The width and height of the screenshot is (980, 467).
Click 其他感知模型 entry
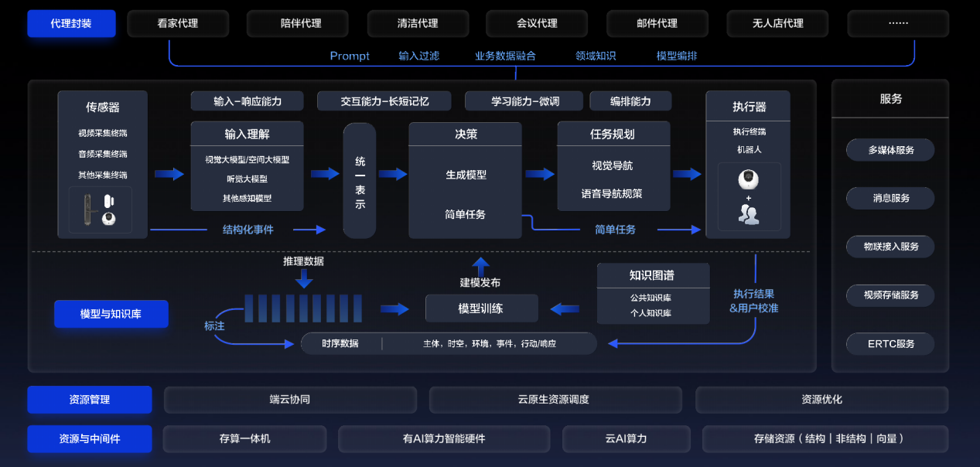coord(248,198)
